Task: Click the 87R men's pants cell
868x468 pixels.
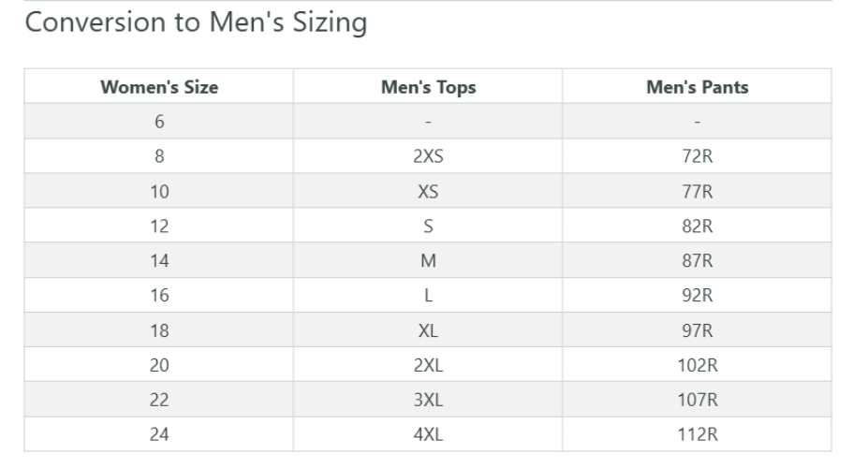Action: [697, 261]
